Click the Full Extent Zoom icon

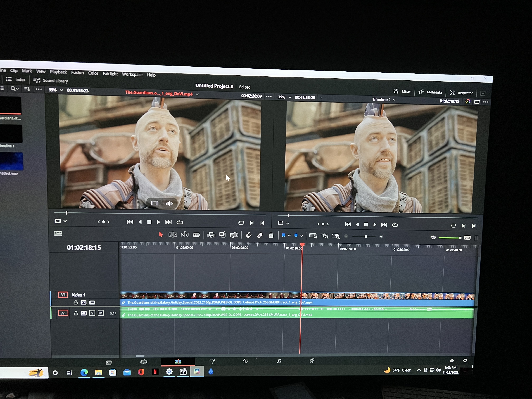tap(313, 236)
